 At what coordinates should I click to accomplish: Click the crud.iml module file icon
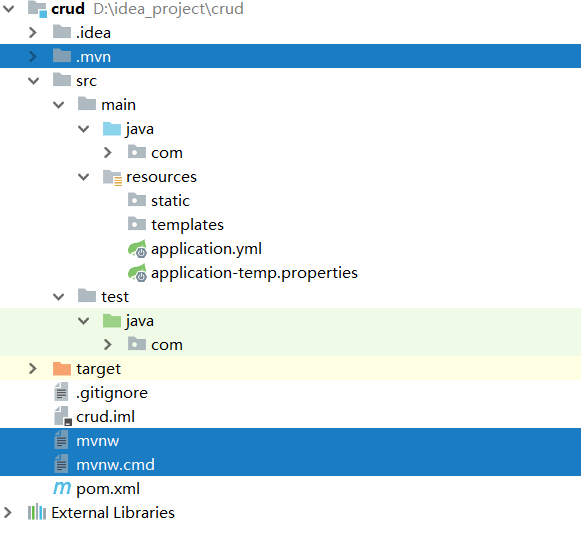(x=63, y=416)
